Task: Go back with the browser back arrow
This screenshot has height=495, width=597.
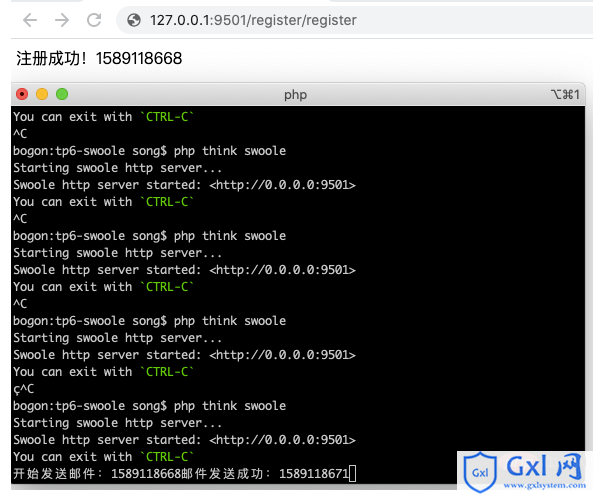Action: [30, 20]
